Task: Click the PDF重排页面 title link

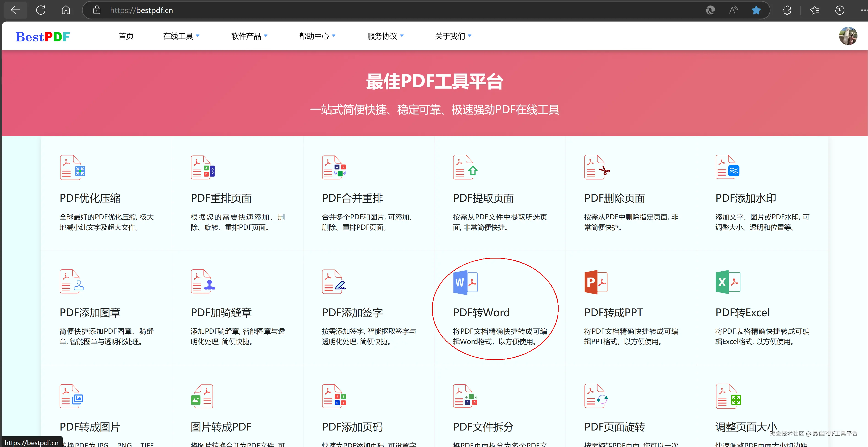Action: coord(221,198)
